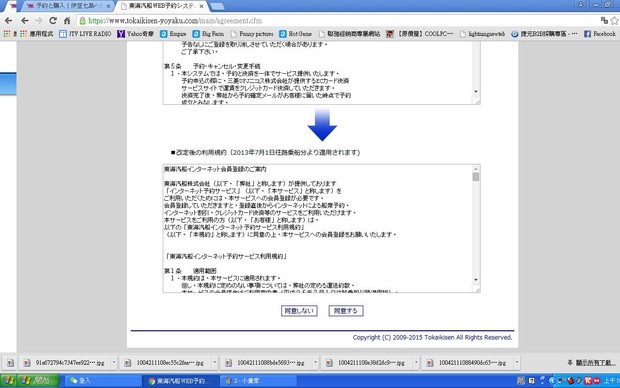Click the lower terms box scrollbar thumb
This screenshot has height=388, width=620.
coord(476,177)
